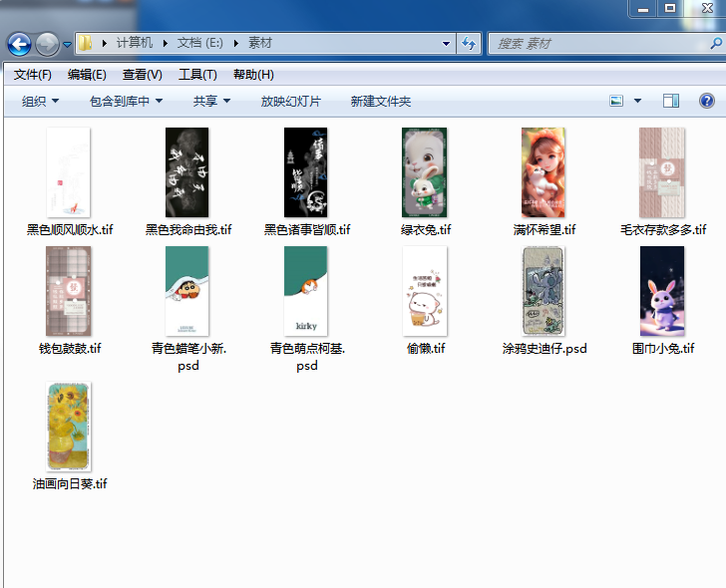Click the file name 油画向日葵.tif
The image size is (726, 588).
[70, 483]
